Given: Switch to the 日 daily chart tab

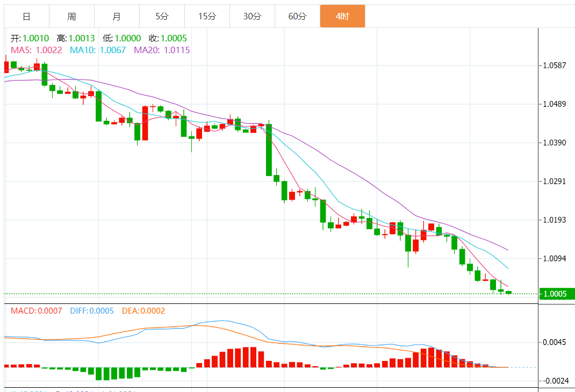Looking at the screenshot, I should [x=26, y=16].
